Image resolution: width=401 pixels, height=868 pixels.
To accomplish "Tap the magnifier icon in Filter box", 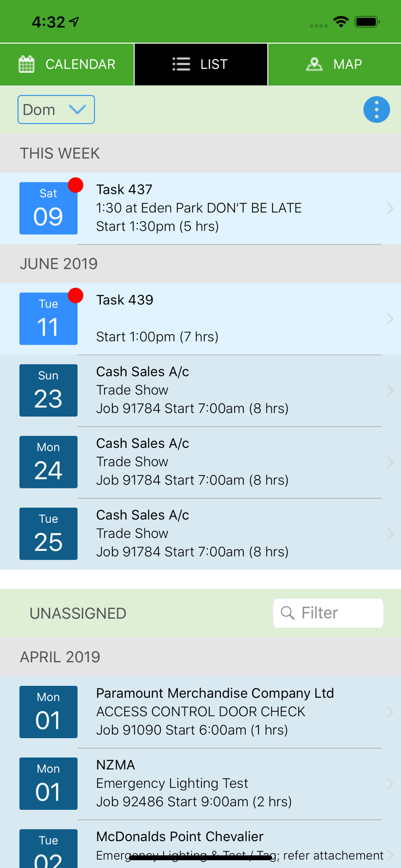I will click(287, 613).
